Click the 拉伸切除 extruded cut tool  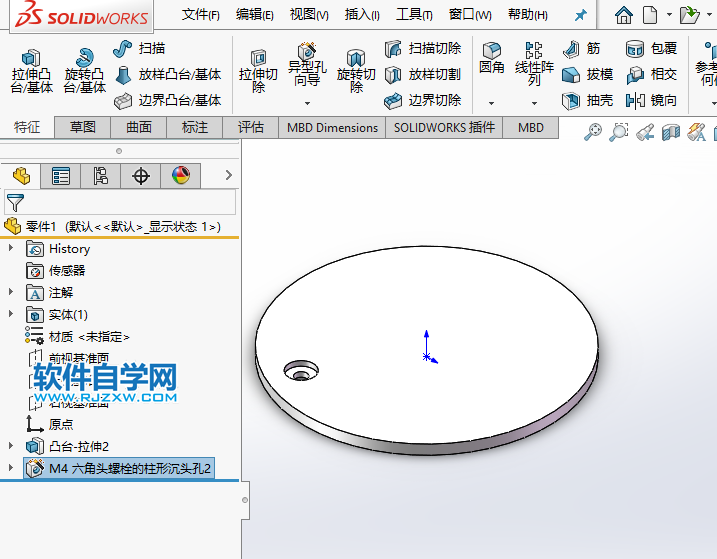coord(258,71)
